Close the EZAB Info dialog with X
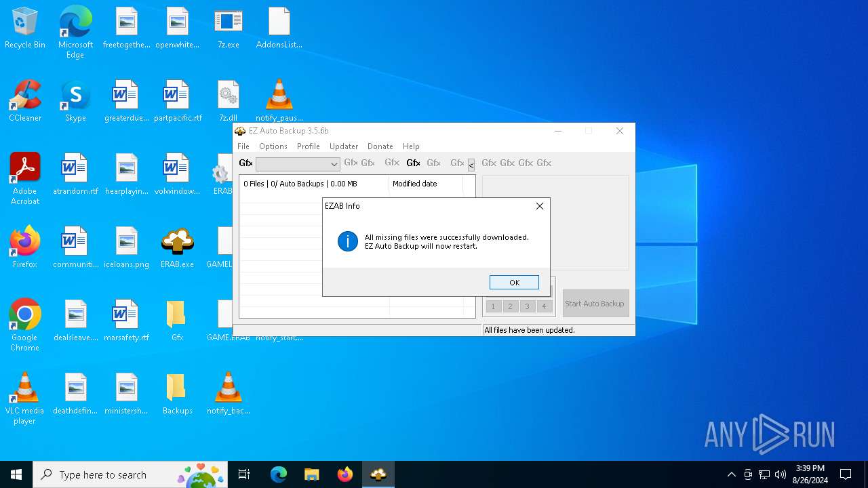 click(540, 206)
